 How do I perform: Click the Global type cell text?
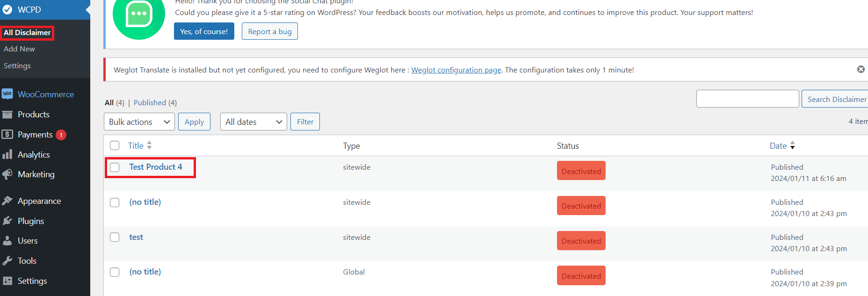354,272
